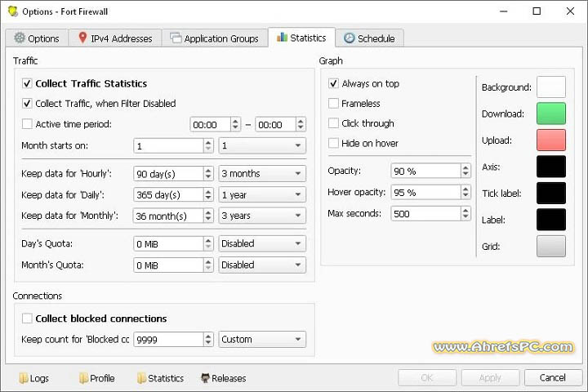Uncheck Collect Traffic Statistics
The image size is (588, 392).
[27, 83]
